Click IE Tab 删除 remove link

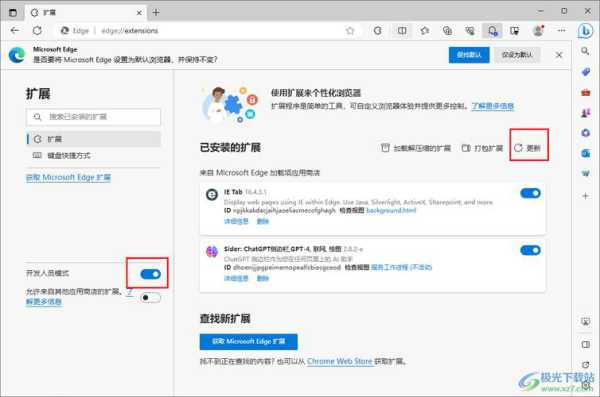(262, 221)
